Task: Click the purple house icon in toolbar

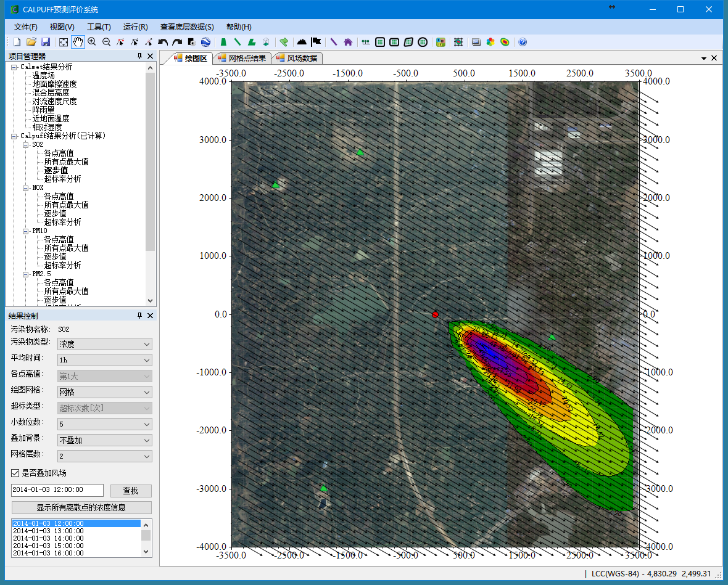Action: [348, 42]
